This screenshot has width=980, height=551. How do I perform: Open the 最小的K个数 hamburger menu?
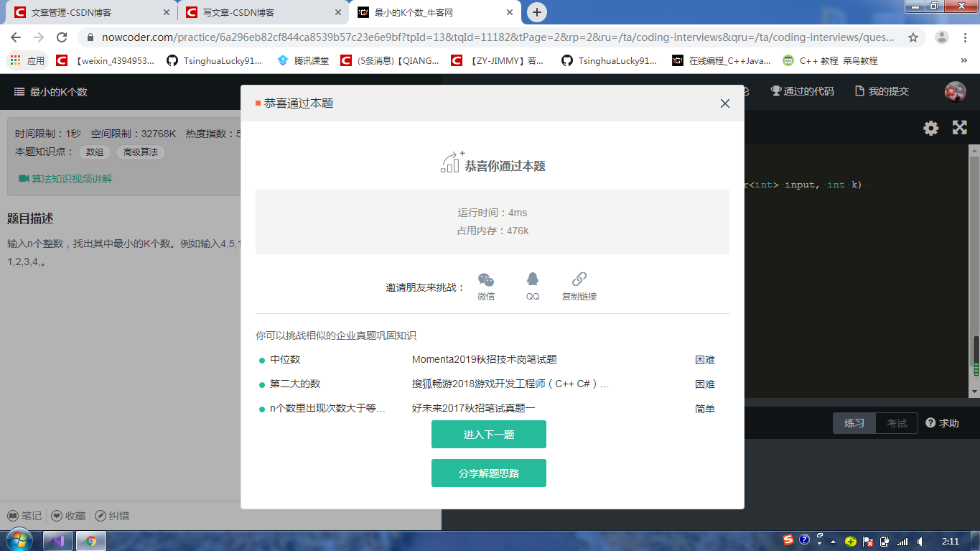(x=18, y=92)
